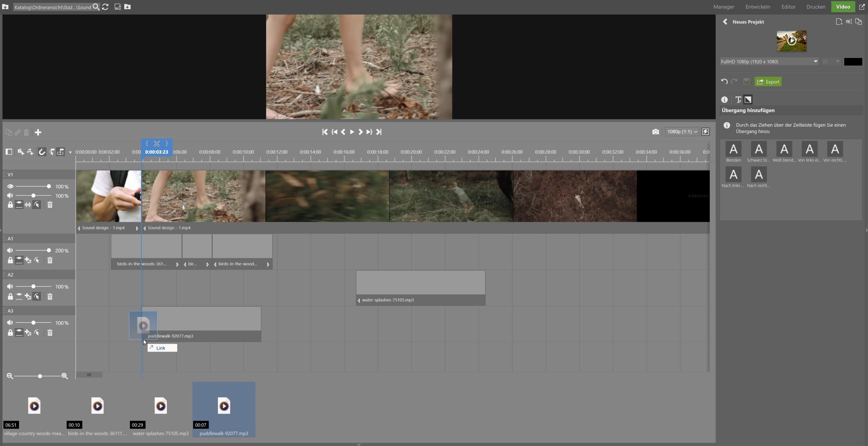This screenshot has width=868, height=446.
Task: Lock the A3 track
Action: tap(10, 333)
